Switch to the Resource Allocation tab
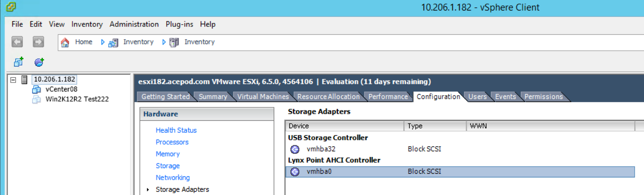 [x=328, y=97]
